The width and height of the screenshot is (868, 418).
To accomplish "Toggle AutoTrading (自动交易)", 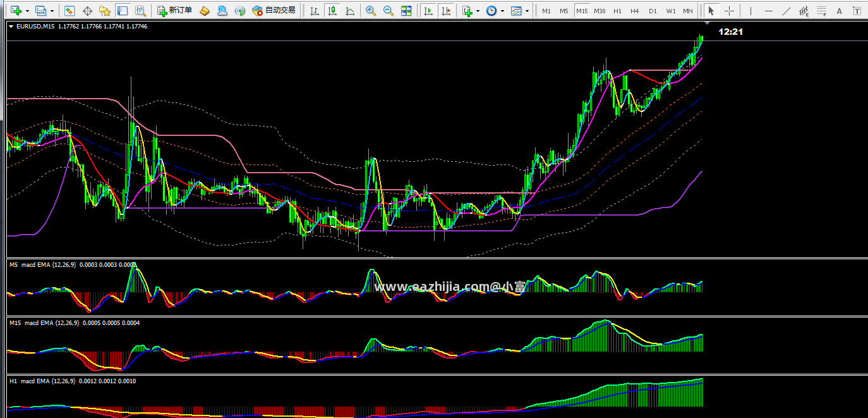I will point(274,11).
